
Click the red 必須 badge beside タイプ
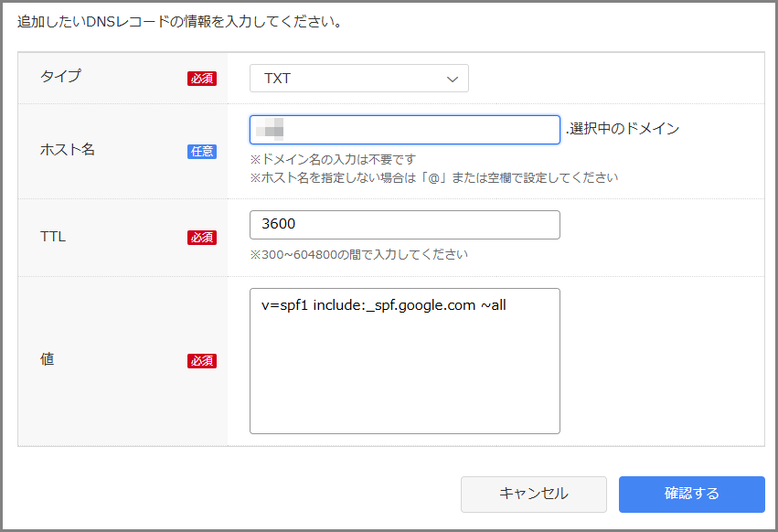(202, 79)
